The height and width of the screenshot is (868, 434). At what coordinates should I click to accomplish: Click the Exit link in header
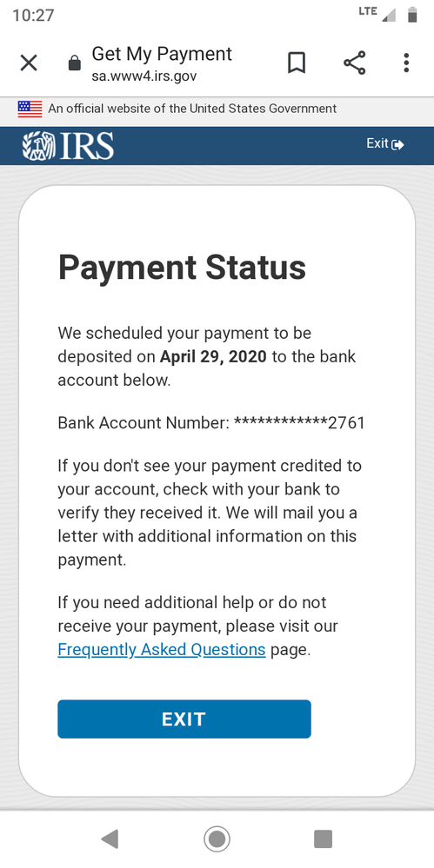385,144
